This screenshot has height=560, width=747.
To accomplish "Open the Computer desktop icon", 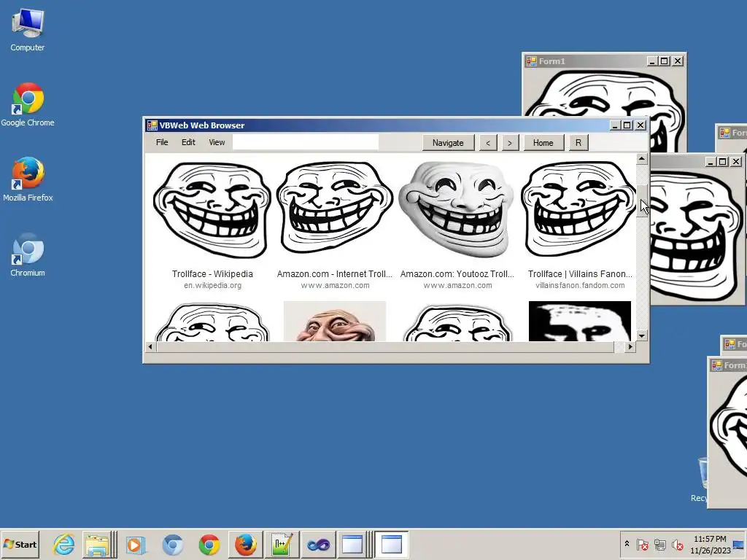I will pyautogui.click(x=28, y=29).
